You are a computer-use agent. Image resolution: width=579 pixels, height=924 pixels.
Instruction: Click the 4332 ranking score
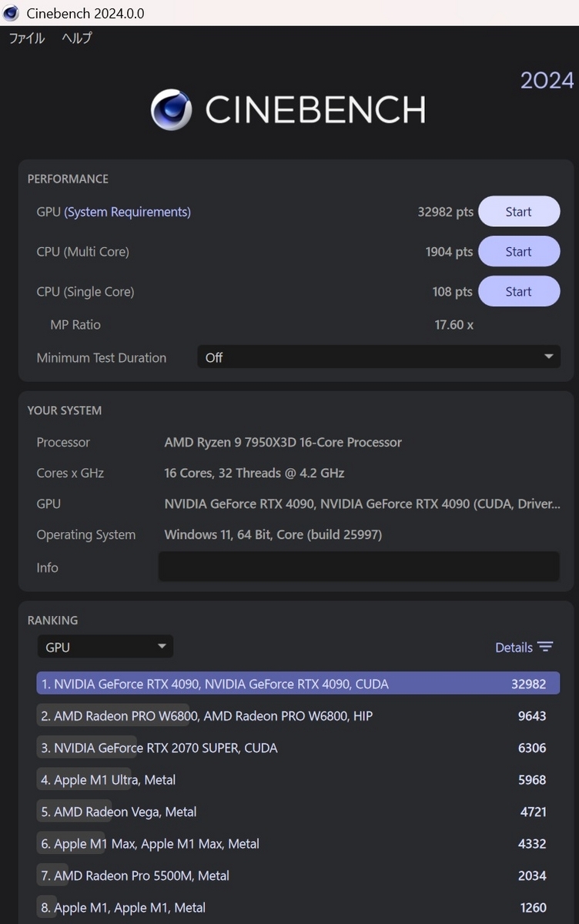(532, 844)
